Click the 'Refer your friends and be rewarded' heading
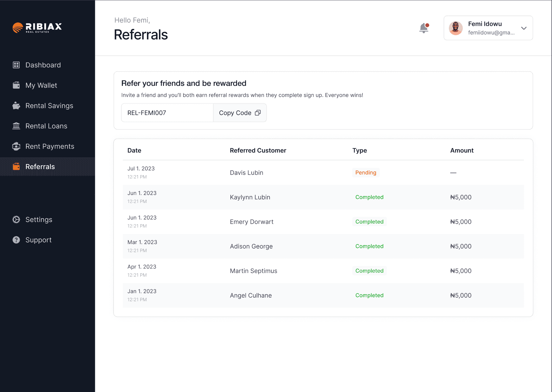 [184, 83]
